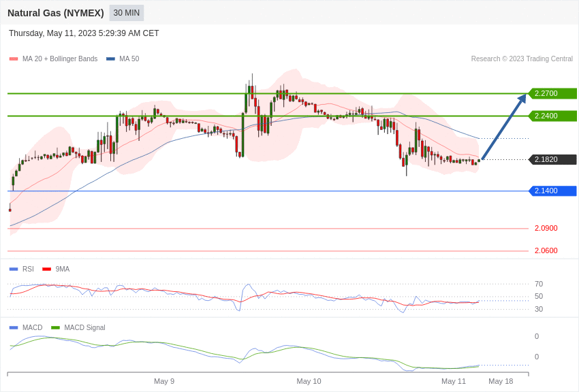Screen dimensions: 579x392
Task: Click the 'MA 50' legend label
Action: pos(129,59)
